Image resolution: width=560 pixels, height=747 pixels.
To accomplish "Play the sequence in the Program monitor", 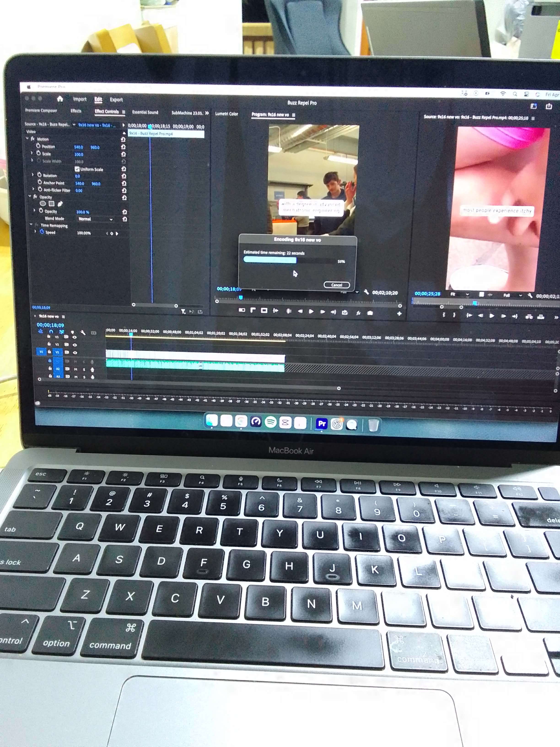I will [x=311, y=311].
